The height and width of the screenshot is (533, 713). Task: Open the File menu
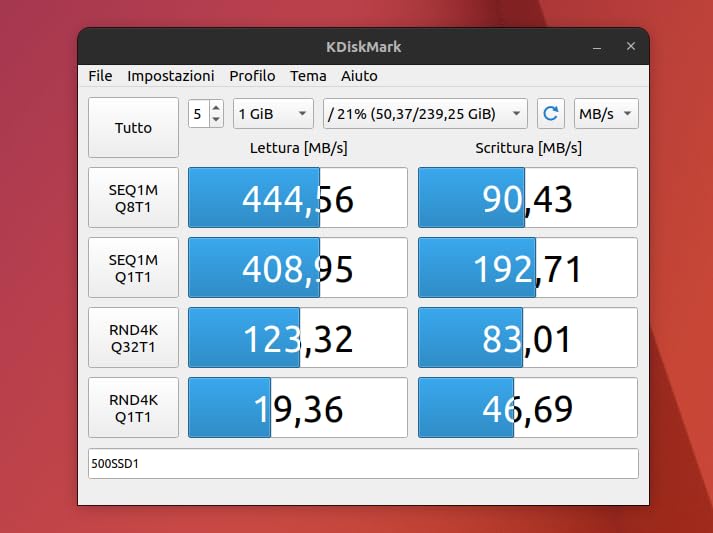100,76
